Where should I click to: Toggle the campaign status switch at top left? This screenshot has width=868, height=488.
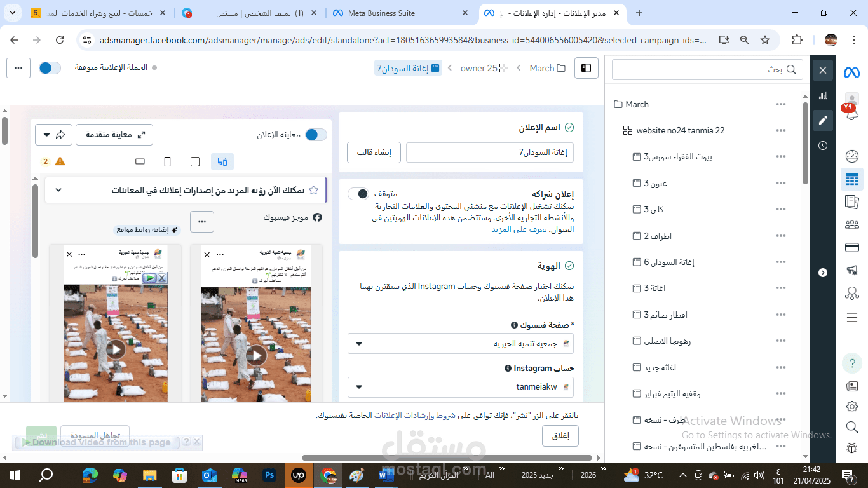click(50, 68)
